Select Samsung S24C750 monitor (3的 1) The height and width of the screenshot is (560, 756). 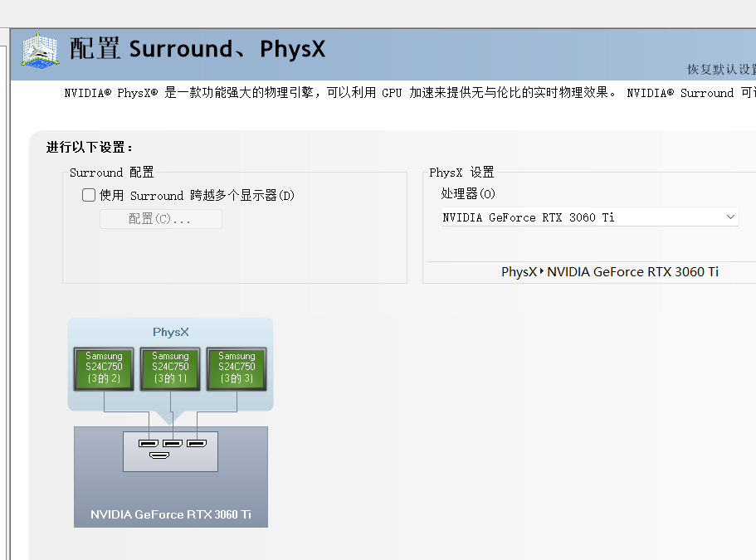click(170, 368)
